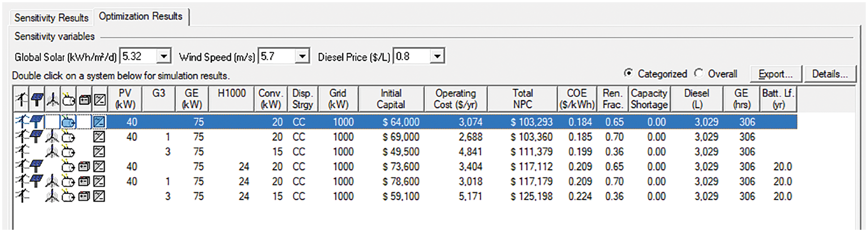Sort by the Total NPC column header
Viewport: 868px width, 232px height.
click(522, 99)
